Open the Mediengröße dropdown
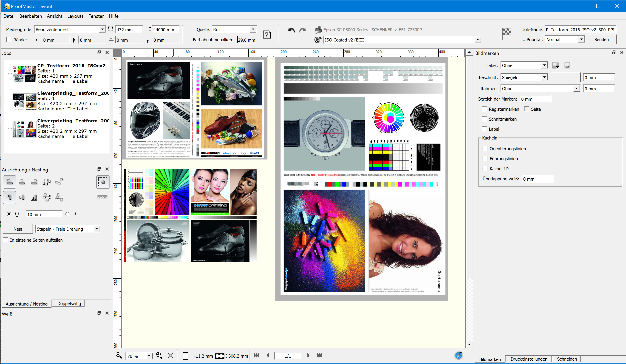 [x=102, y=29]
